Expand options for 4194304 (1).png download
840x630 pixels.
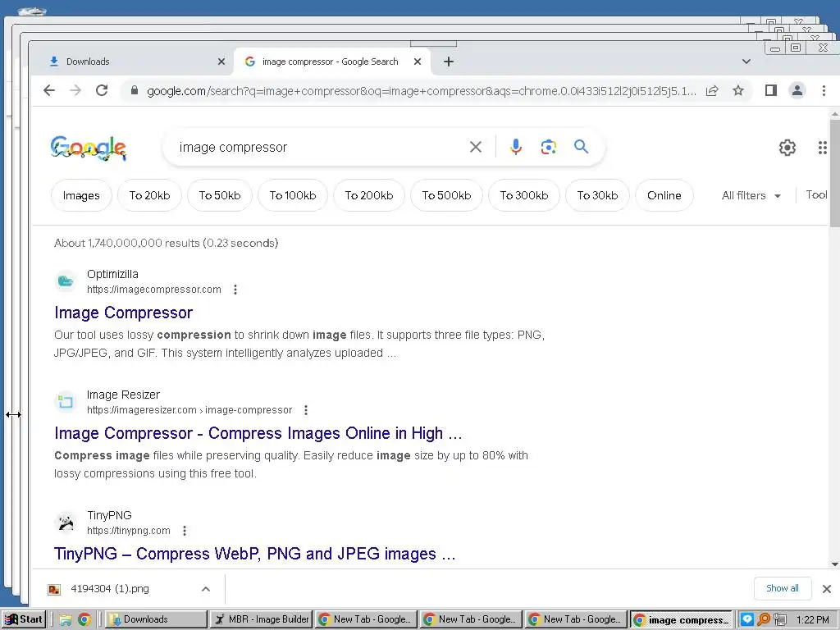pyautogui.click(x=206, y=589)
